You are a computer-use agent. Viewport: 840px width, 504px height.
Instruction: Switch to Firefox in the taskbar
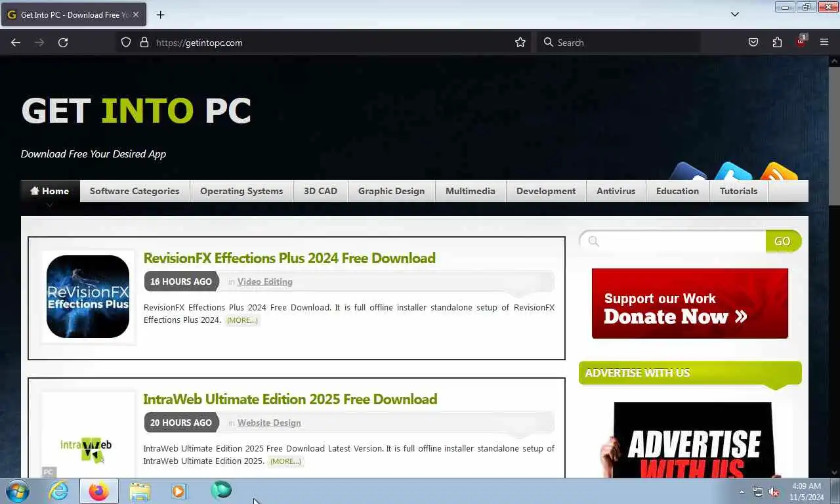point(99,491)
